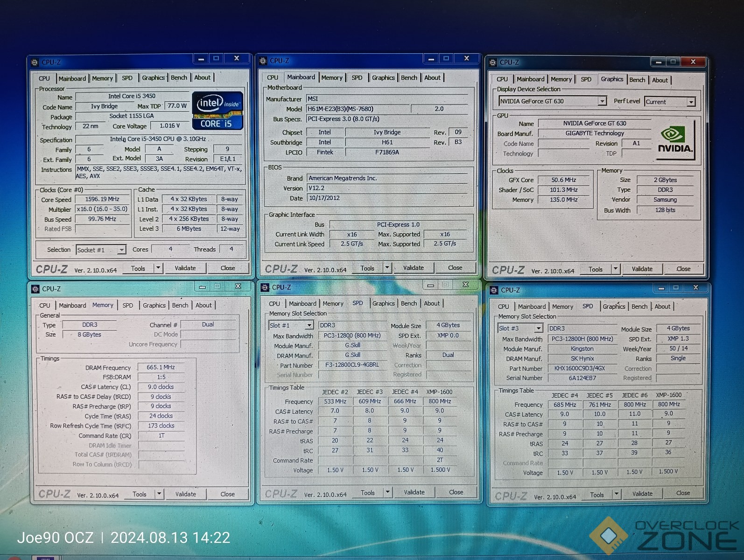Viewport: 744px width, 560px height.
Task: Open CPU tab in Slot #3 SPD window
Action: click(x=504, y=307)
